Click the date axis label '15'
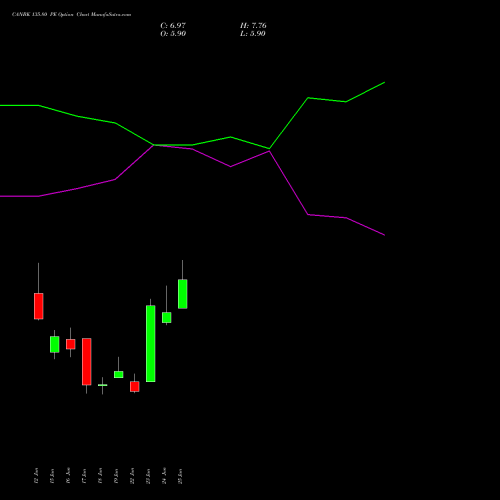The height and width of the screenshot is (500, 500). [x=52, y=476]
